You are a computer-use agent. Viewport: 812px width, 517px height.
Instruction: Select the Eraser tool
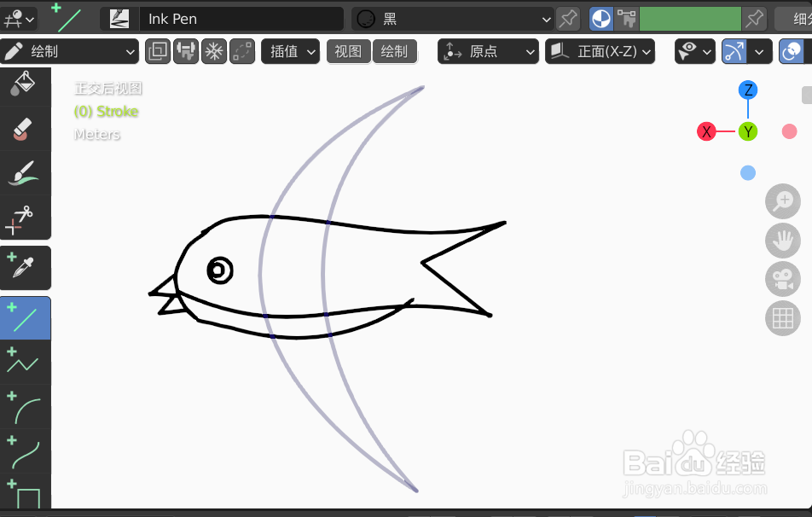click(x=26, y=128)
